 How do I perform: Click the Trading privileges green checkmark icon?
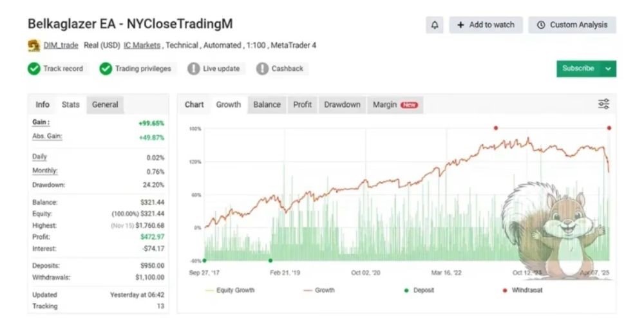(106, 69)
